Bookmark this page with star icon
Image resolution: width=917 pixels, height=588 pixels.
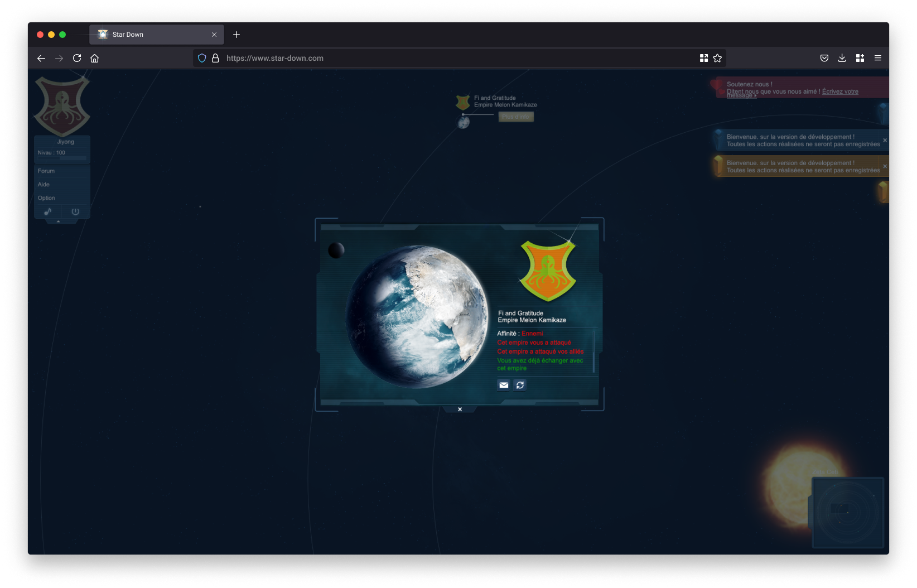click(717, 58)
